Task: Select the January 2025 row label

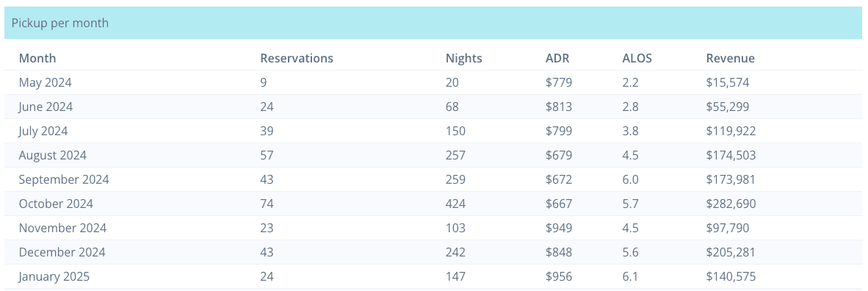Action: click(54, 276)
